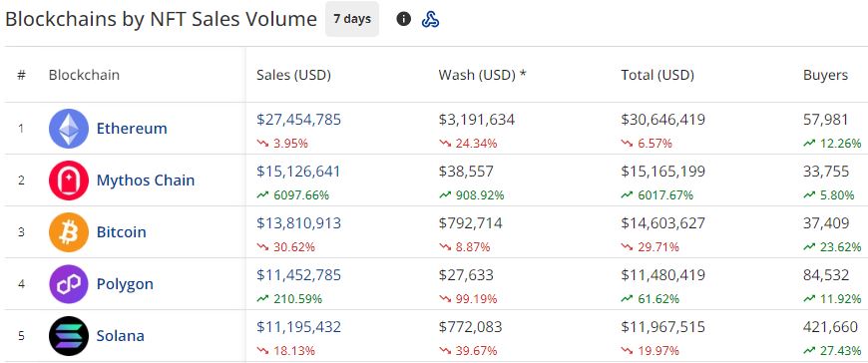868x363 pixels.
Task: Open the Polygon blockchain link
Action: coord(125,284)
